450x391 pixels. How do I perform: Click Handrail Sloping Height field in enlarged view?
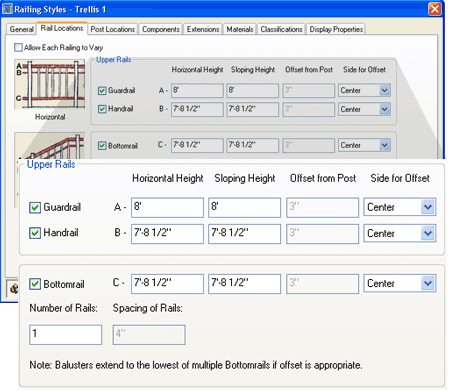click(x=244, y=234)
